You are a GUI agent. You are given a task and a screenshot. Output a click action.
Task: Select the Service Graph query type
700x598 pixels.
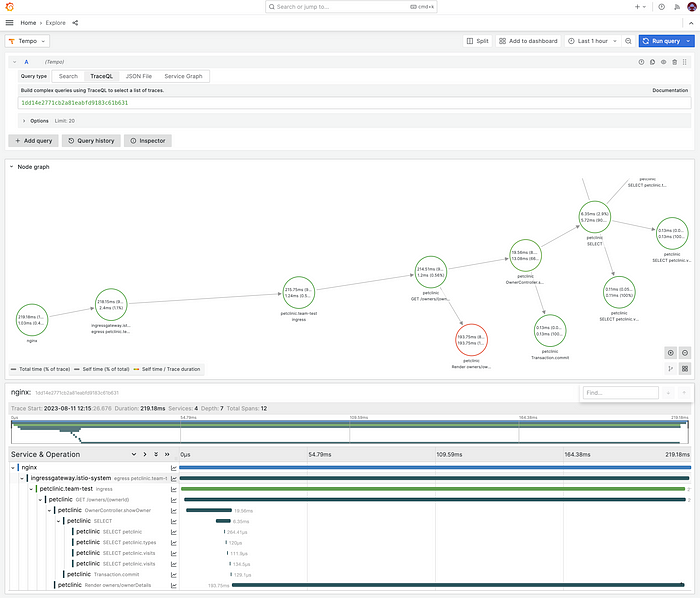tap(183, 76)
